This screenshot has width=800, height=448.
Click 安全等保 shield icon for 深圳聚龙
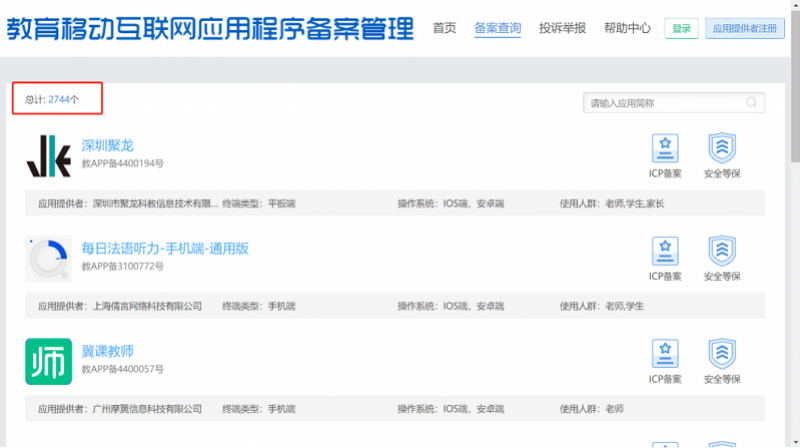(x=721, y=148)
